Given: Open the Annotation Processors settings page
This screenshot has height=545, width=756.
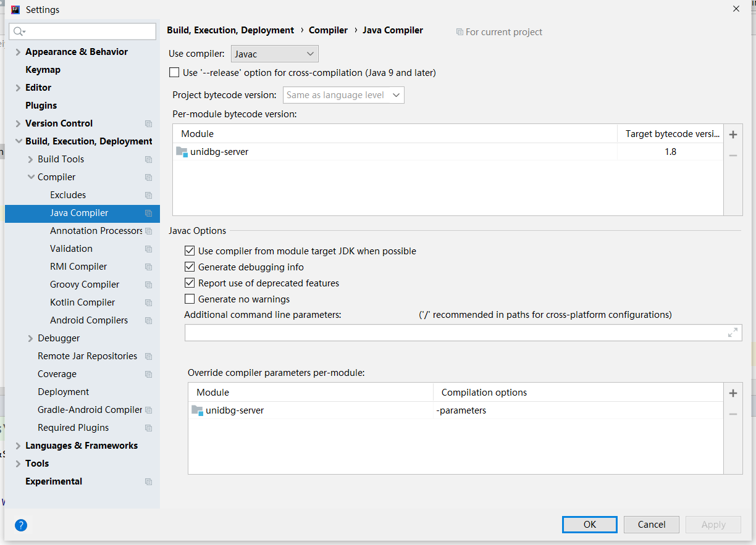Looking at the screenshot, I should [x=96, y=231].
